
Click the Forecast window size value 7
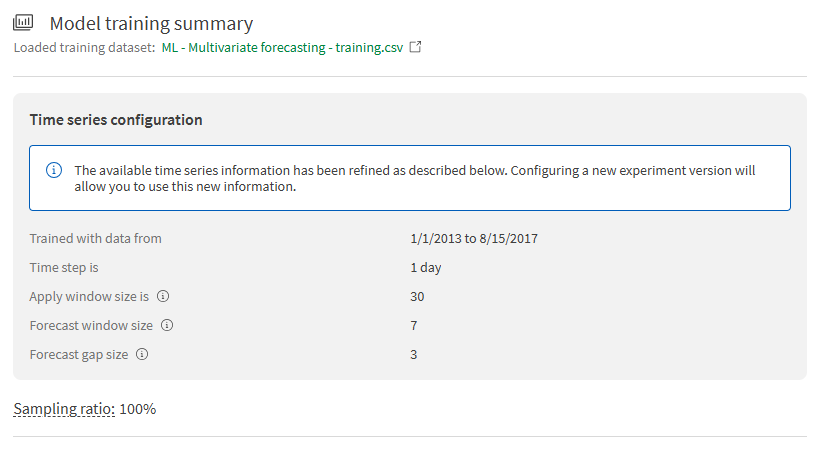coord(414,326)
